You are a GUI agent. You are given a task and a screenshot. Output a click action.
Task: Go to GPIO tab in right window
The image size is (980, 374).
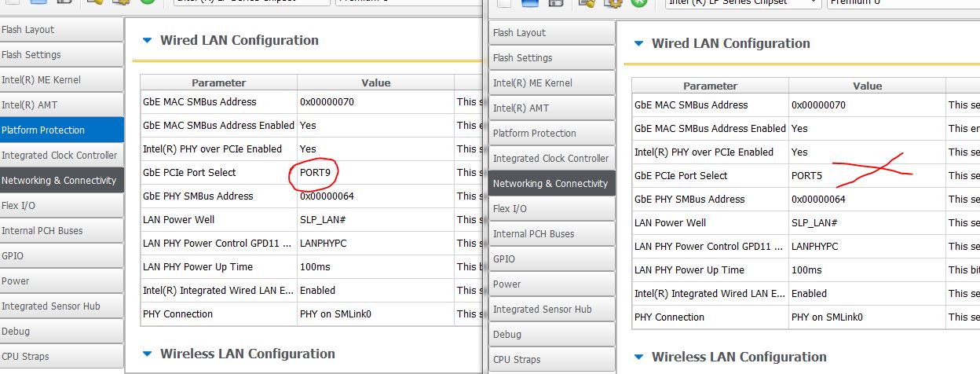point(552,259)
